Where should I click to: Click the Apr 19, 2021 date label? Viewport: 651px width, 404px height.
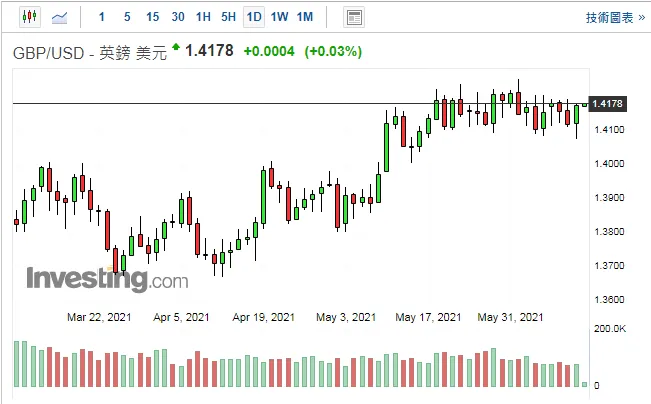[x=264, y=318]
